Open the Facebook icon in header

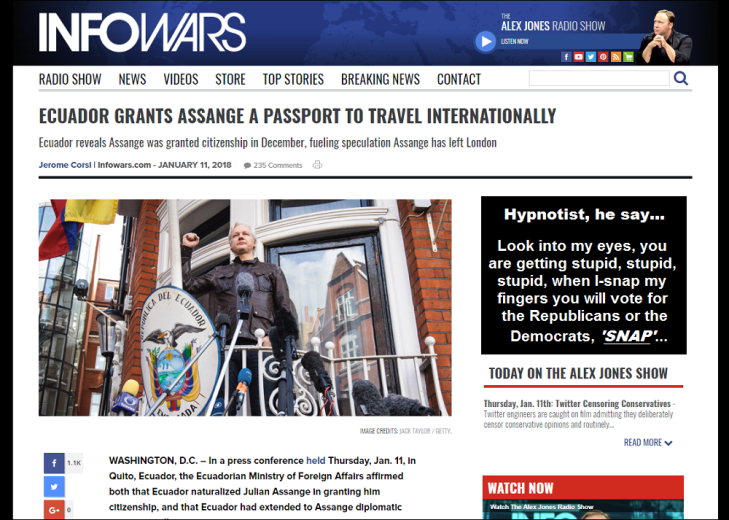(x=566, y=57)
